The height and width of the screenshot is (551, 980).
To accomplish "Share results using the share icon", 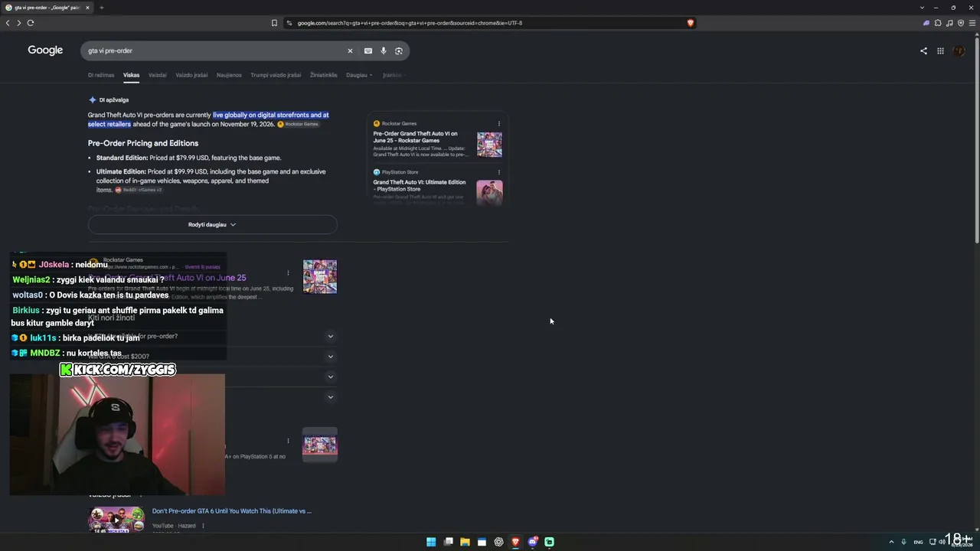I will pyautogui.click(x=923, y=51).
